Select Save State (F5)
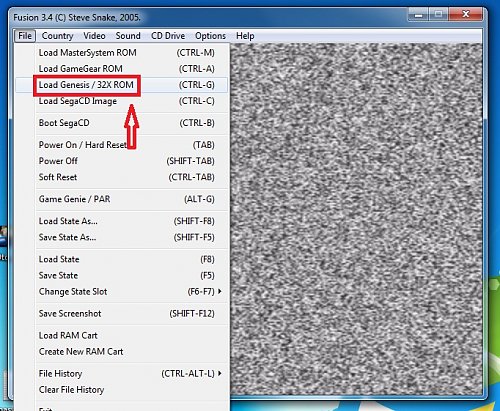This screenshot has height=411, width=500. click(x=122, y=275)
